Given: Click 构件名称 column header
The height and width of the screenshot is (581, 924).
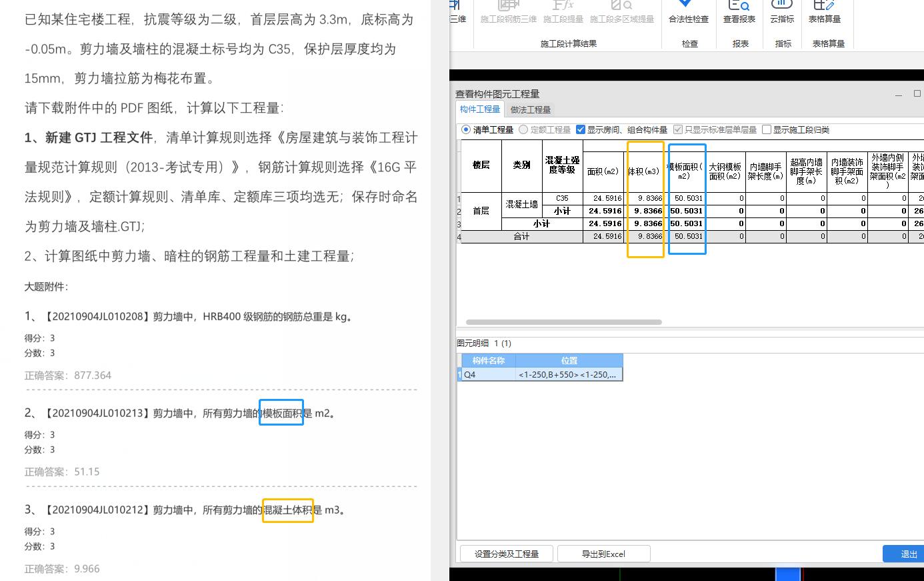Looking at the screenshot, I should click(489, 360).
